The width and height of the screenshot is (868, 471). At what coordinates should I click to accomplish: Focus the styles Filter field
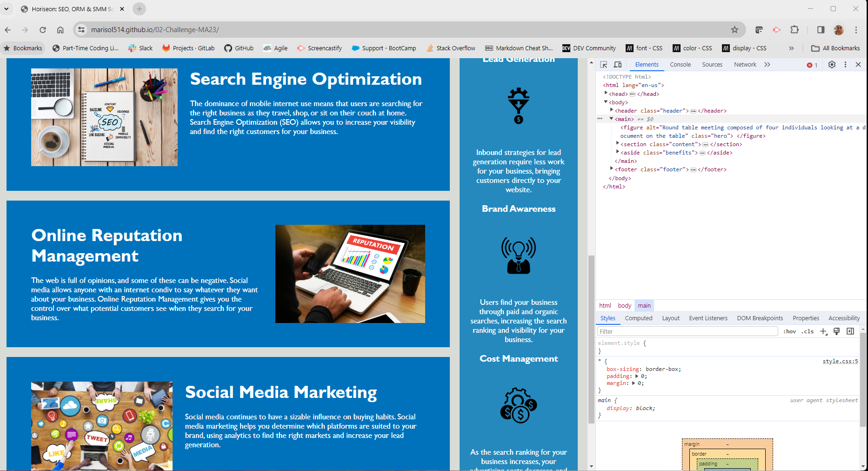coord(688,331)
